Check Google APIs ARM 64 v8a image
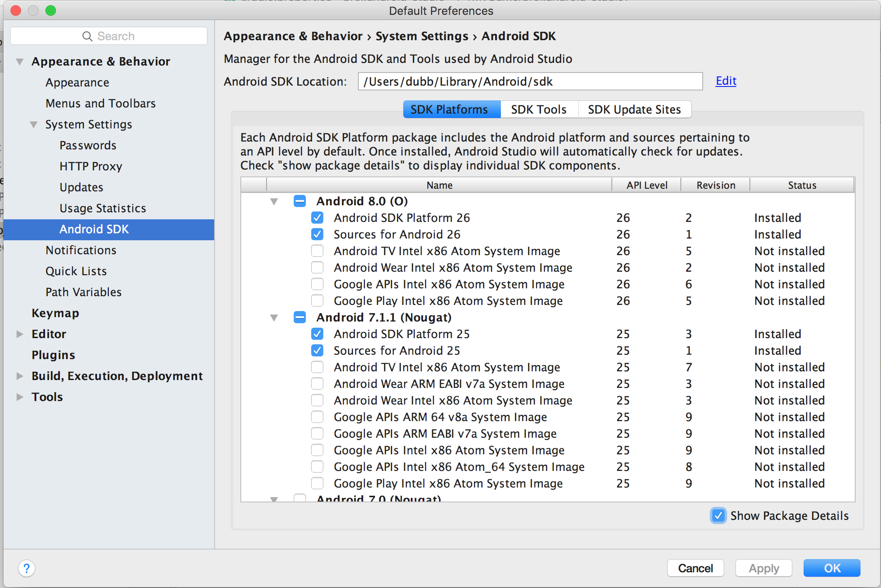 coord(317,417)
